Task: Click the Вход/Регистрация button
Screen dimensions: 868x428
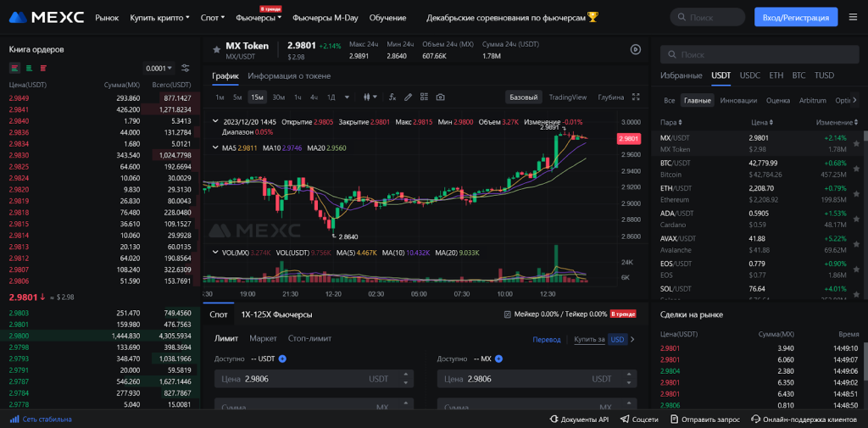Action: pyautogui.click(x=796, y=18)
